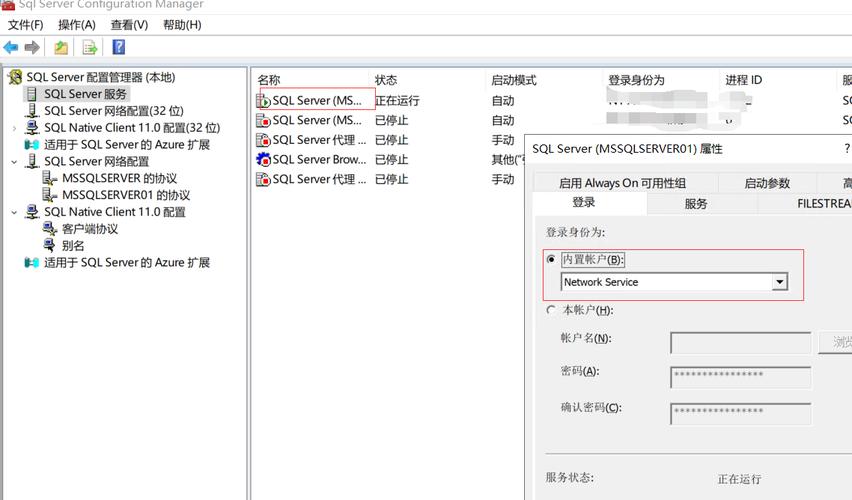Image resolution: width=852 pixels, height=500 pixels.
Task: Click the Up one level folder icon
Action: tap(61, 48)
